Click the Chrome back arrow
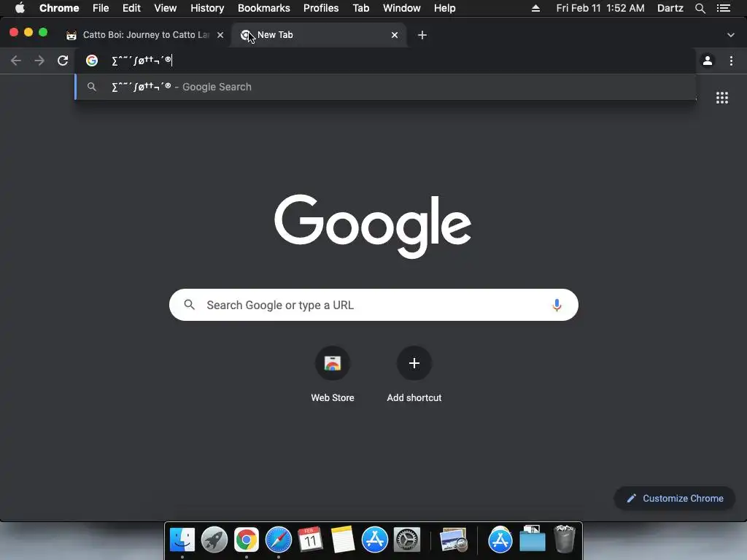The width and height of the screenshot is (747, 560). pos(16,61)
